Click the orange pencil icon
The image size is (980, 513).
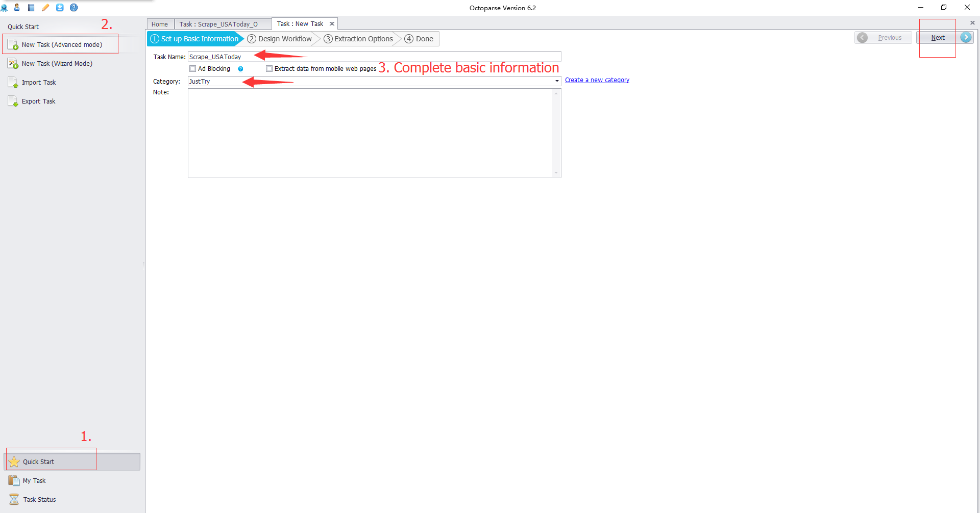coord(45,8)
